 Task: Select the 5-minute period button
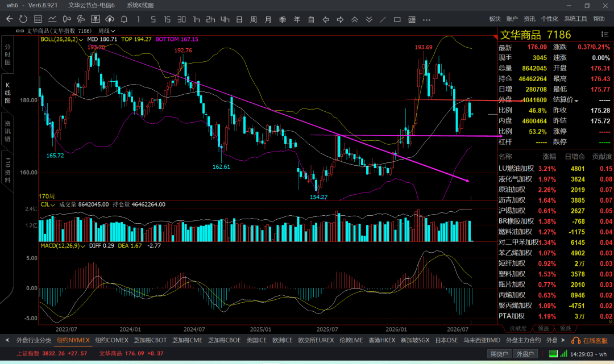pyautogui.click(x=153, y=19)
